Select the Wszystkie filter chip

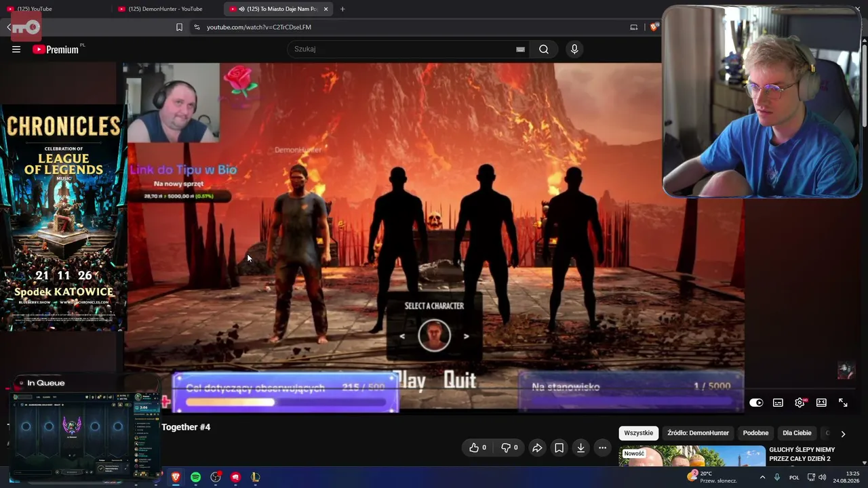[638, 433]
